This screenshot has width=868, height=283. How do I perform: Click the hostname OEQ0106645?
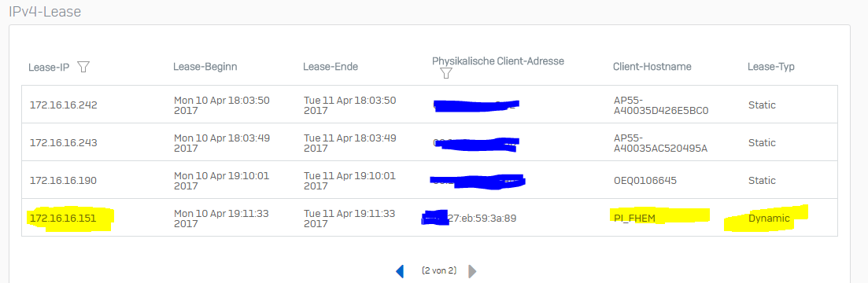click(x=645, y=181)
